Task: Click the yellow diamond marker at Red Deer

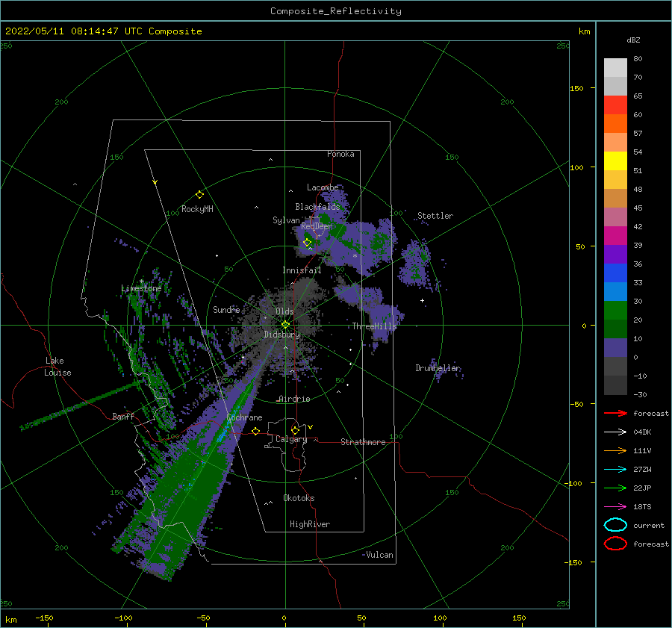Action: [307, 243]
